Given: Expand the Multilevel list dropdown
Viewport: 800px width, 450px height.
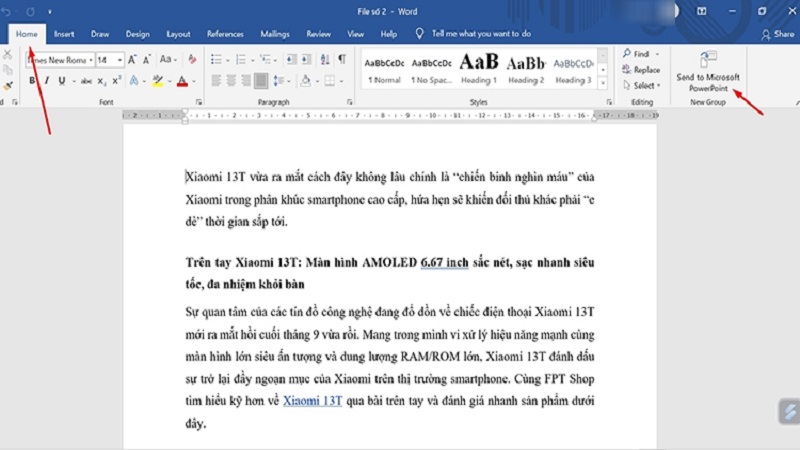Looking at the screenshot, I should pyautogui.click(x=276, y=60).
